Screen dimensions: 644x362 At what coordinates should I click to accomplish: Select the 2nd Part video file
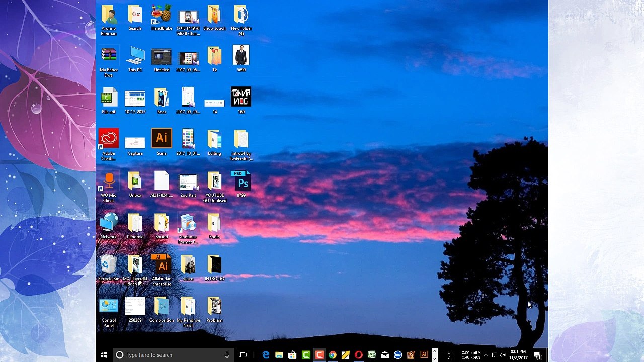click(x=188, y=182)
